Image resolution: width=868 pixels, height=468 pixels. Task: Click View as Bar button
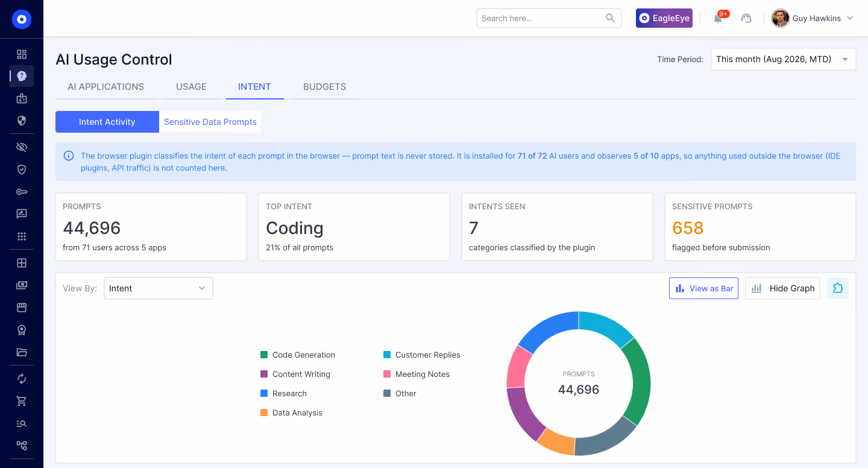coord(703,288)
